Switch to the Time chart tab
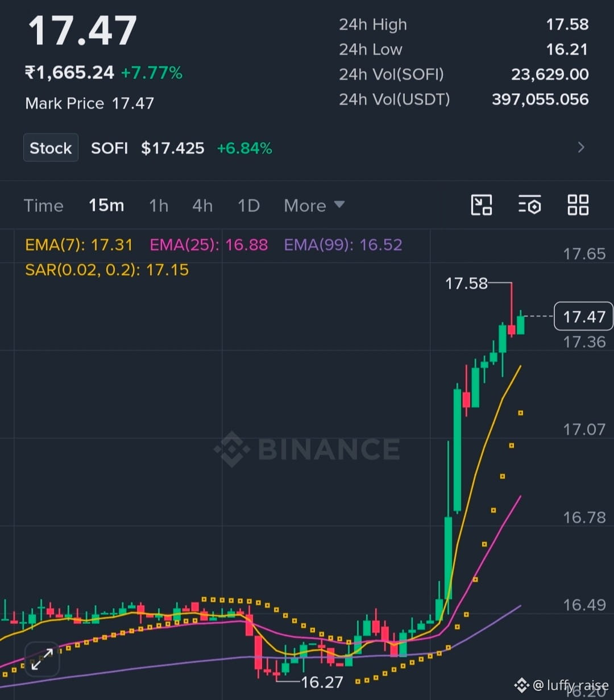The height and width of the screenshot is (700, 614). tap(44, 205)
